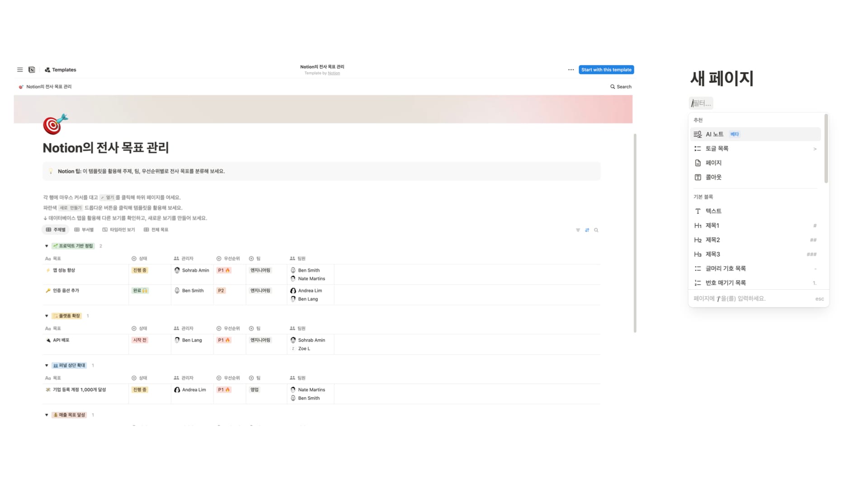Select 제목2 heading block

[755, 240]
